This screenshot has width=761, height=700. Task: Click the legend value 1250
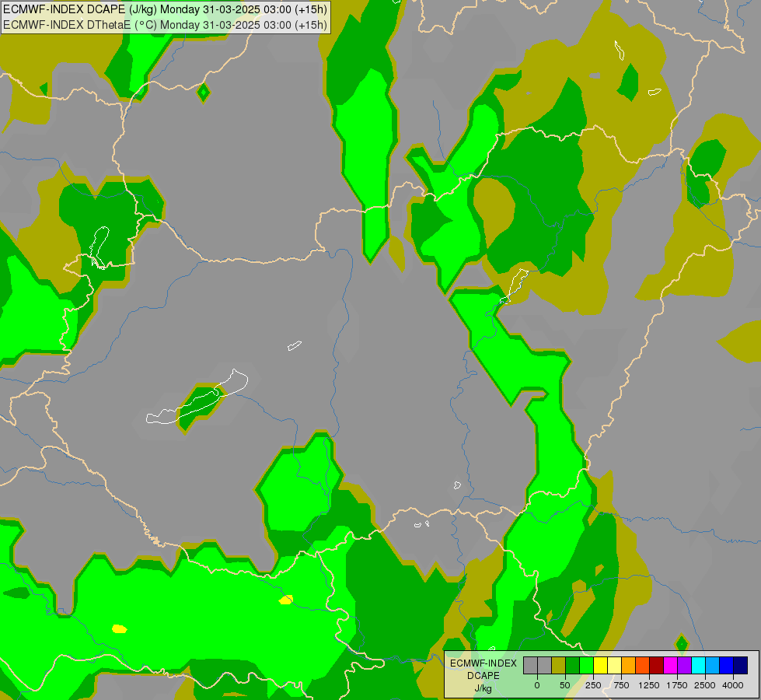(649, 685)
